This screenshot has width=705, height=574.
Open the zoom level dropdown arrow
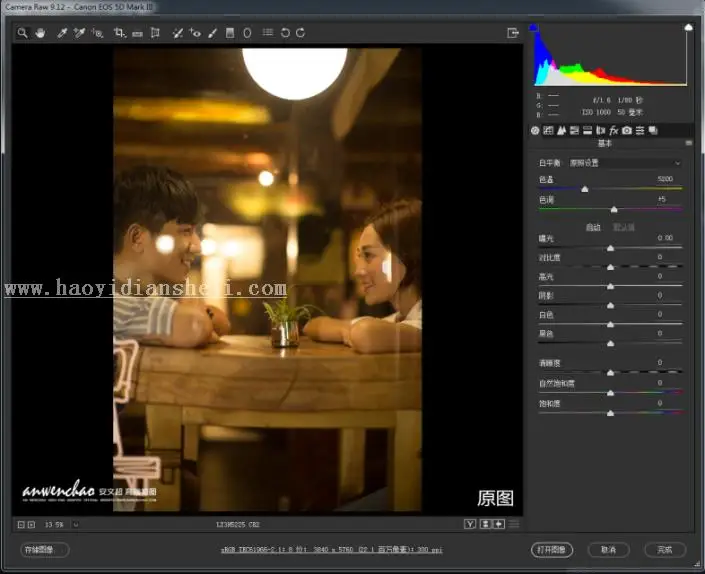(76, 525)
